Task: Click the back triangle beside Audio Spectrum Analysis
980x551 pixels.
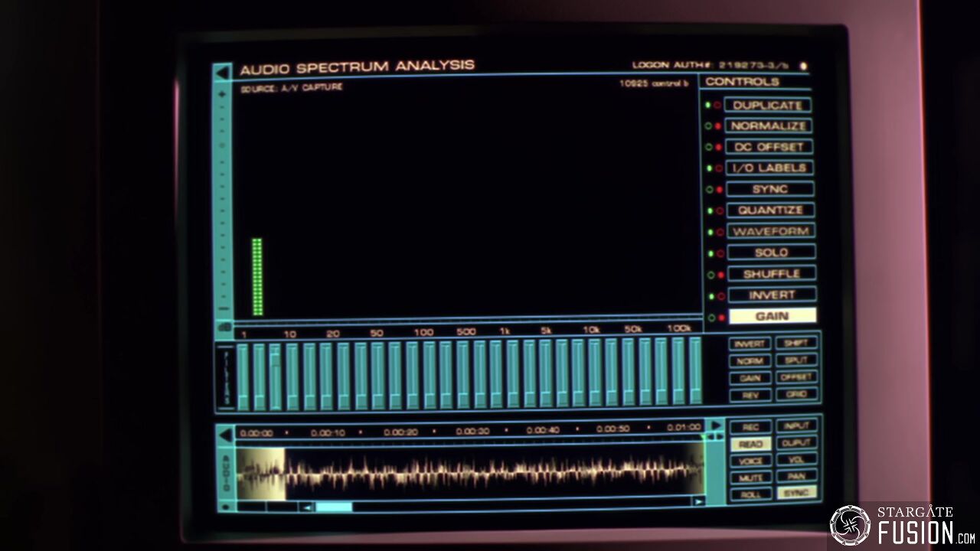Action: point(222,73)
